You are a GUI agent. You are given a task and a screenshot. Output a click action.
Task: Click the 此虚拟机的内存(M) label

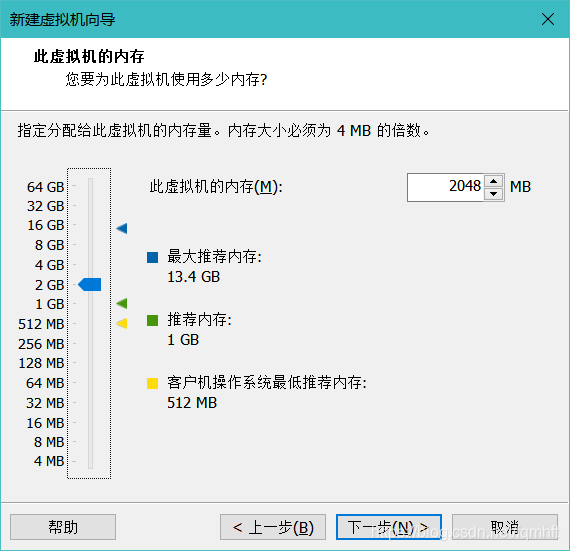tap(216, 187)
